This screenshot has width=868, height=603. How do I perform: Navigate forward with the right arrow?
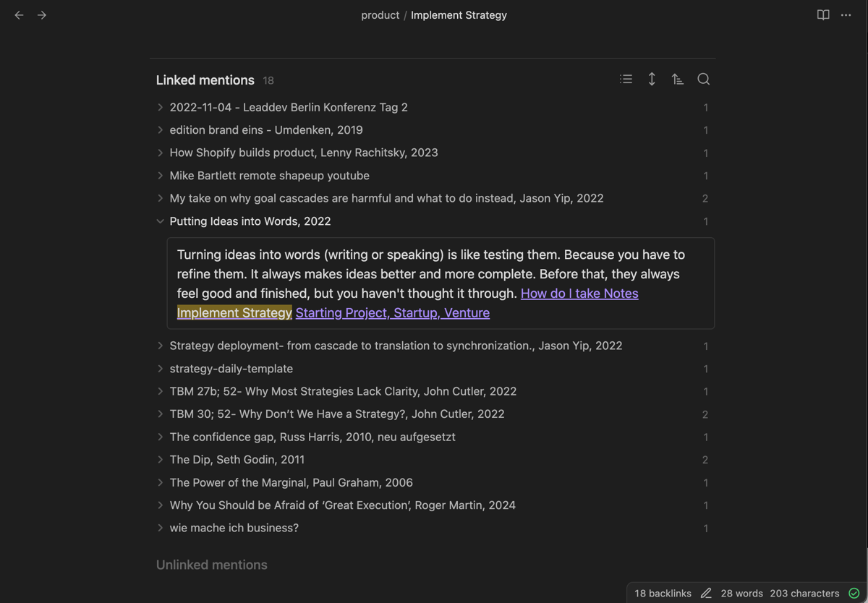coord(42,15)
